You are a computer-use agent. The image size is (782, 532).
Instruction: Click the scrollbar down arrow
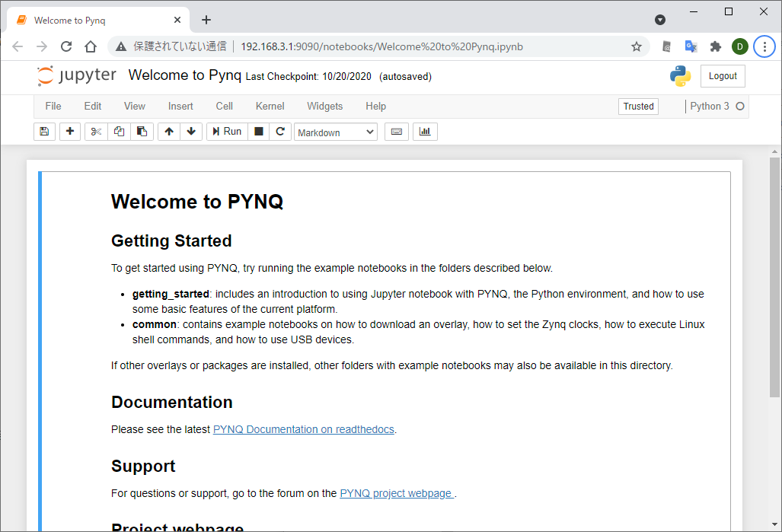point(774,524)
